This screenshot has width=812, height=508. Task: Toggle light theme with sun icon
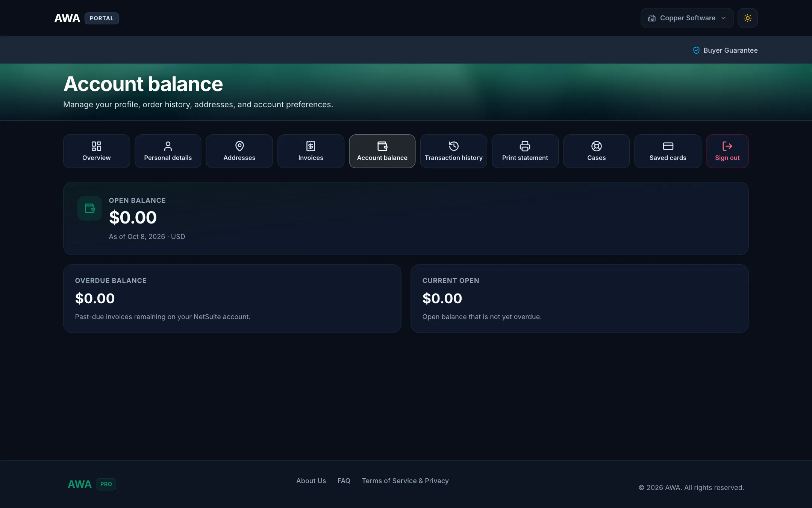(x=748, y=18)
